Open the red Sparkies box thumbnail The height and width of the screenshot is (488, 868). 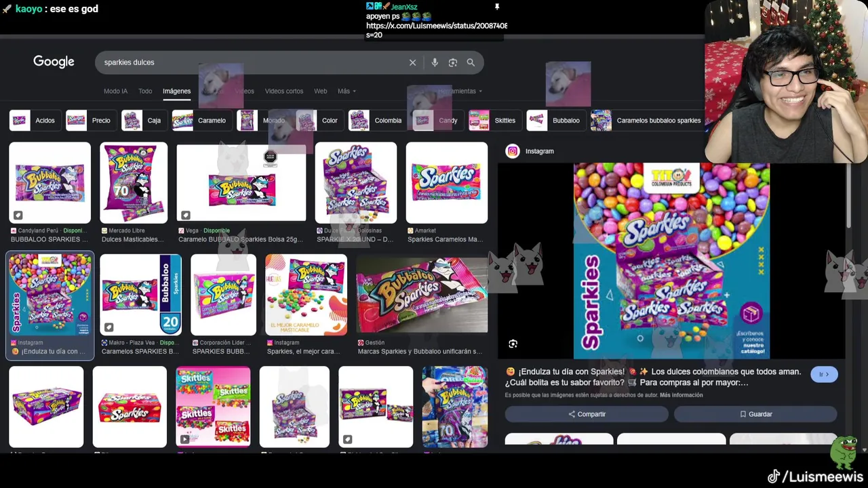point(130,407)
